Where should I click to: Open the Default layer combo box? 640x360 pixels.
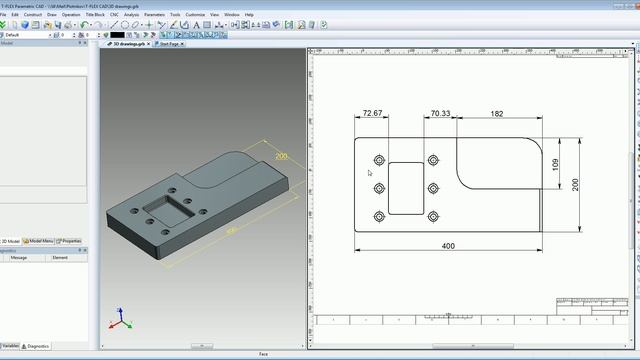(28, 35)
